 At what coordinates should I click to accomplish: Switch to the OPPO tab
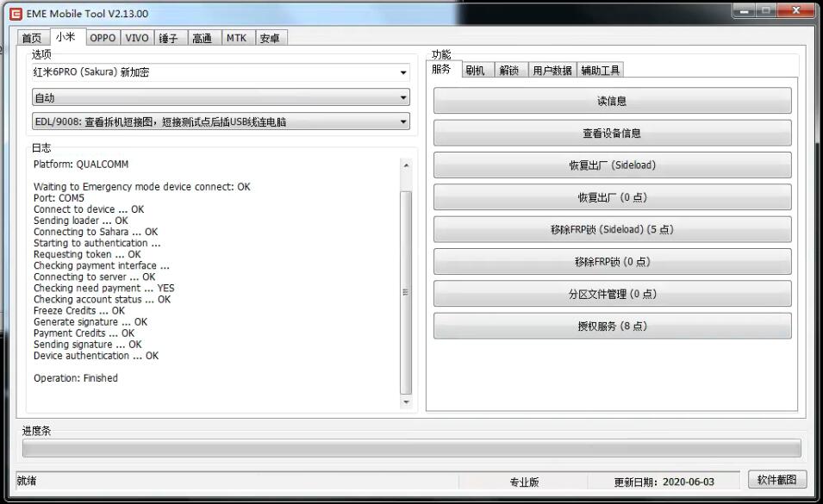pos(103,38)
